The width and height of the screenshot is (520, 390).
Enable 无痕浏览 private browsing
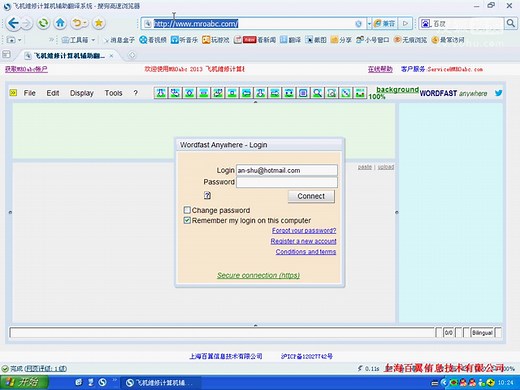point(410,40)
